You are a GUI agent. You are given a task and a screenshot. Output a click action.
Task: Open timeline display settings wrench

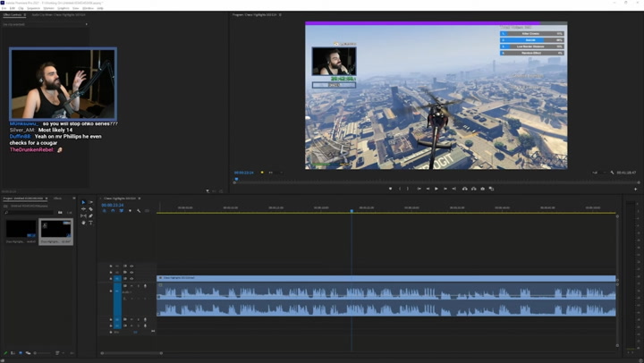coord(139,211)
